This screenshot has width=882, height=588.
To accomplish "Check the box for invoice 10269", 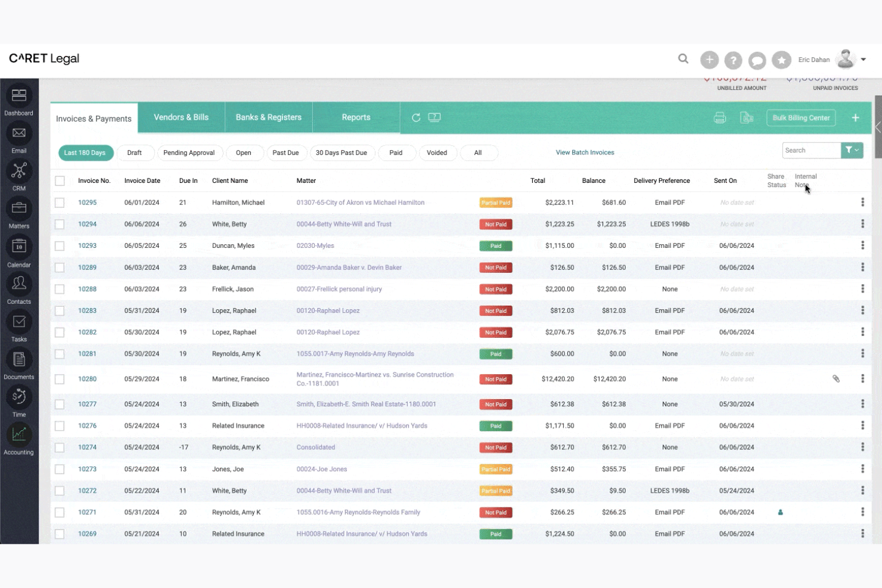I will (x=60, y=534).
